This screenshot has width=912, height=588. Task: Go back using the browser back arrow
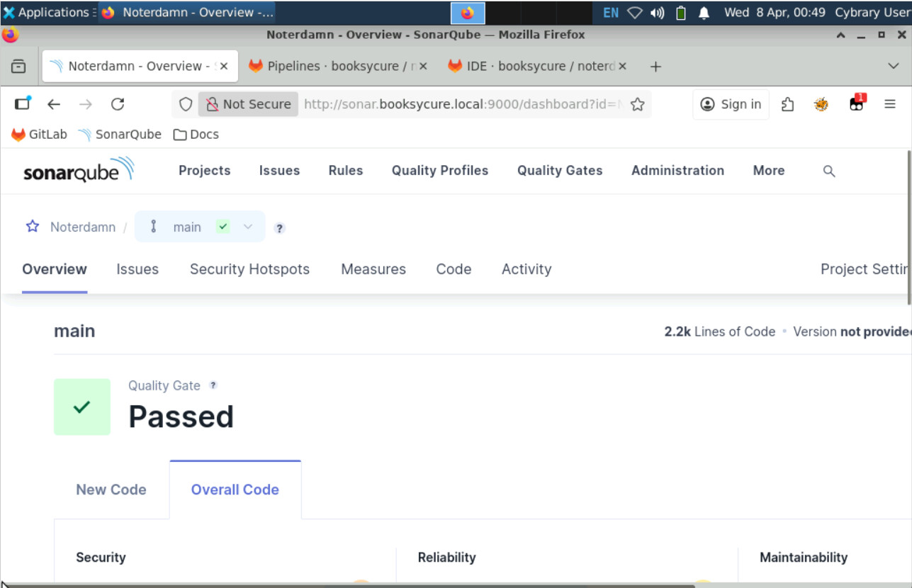click(54, 104)
